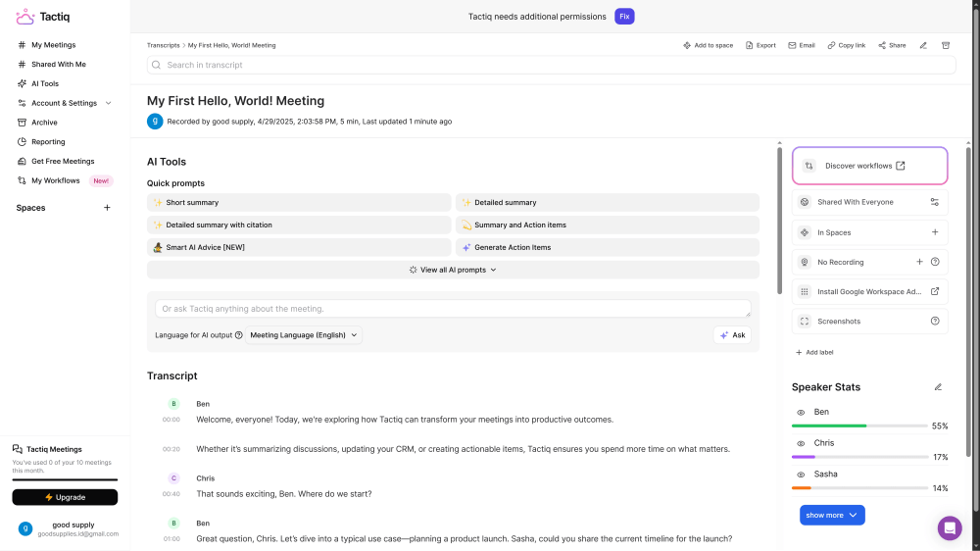Click the Tactiq logo icon
980x551 pixels.
[x=25, y=17]
